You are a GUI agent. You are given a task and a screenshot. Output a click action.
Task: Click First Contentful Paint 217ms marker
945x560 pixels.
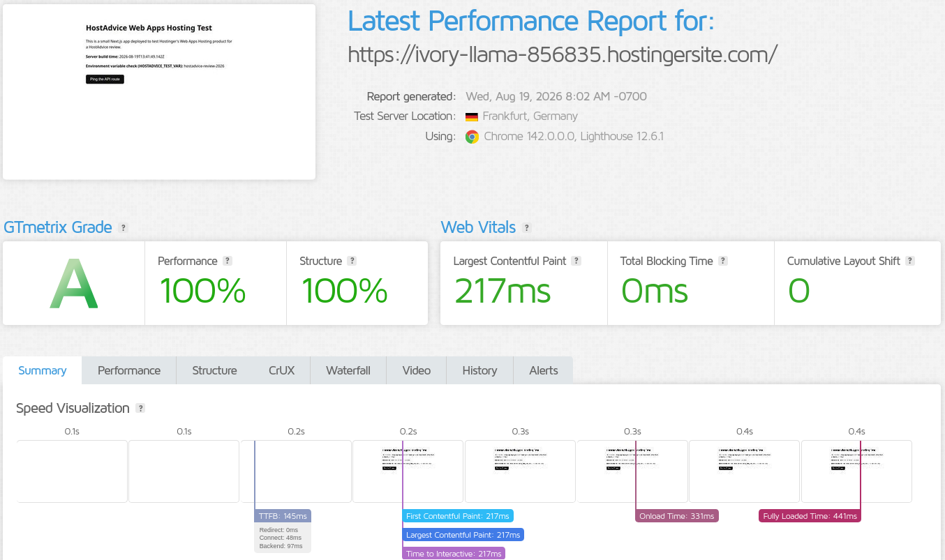(x=458, y=516)
